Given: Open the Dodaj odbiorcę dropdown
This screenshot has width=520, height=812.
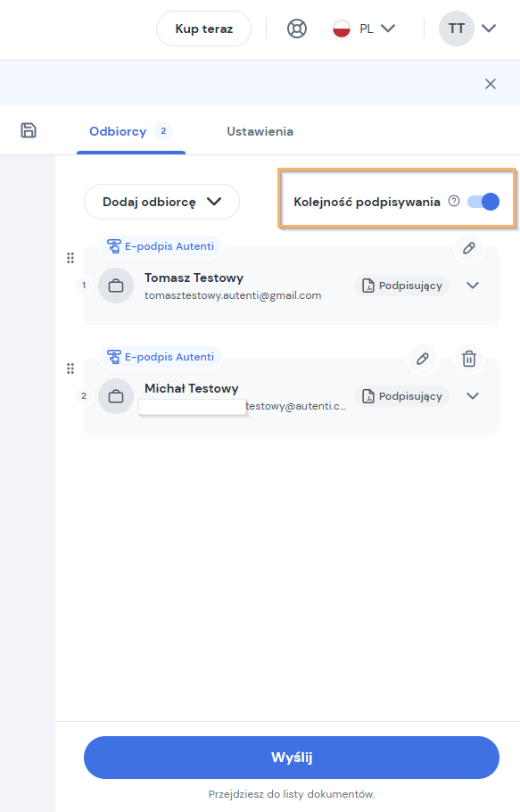Looking at the screenshot, I should pos(161,202).
